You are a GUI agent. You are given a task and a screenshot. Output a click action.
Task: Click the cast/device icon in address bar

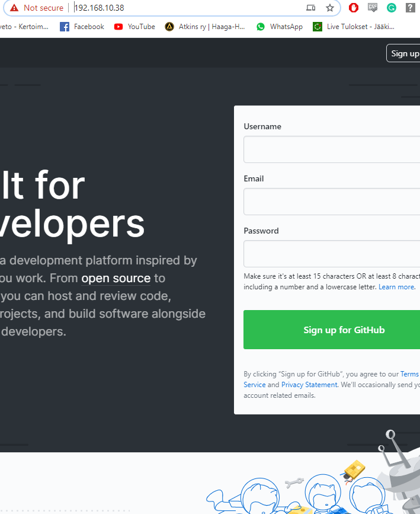(311, 8)
